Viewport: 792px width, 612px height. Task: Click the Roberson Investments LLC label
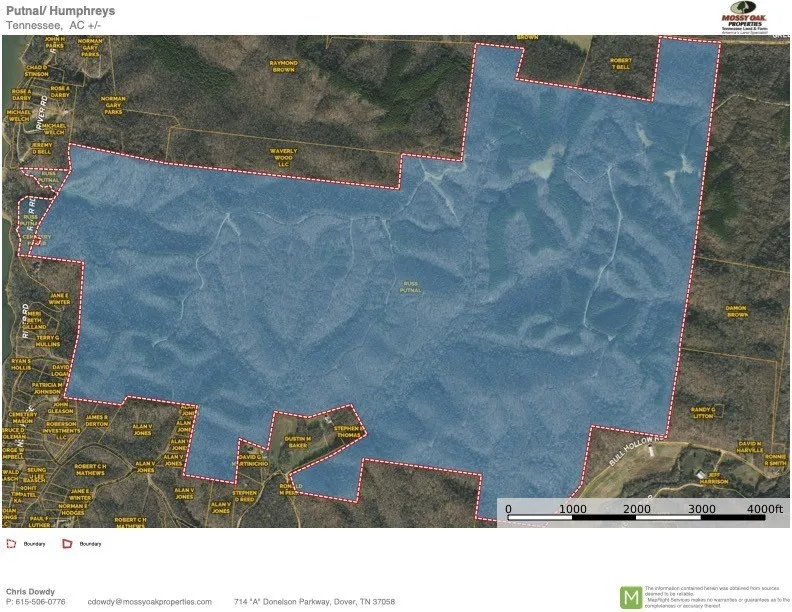point(61,431)
